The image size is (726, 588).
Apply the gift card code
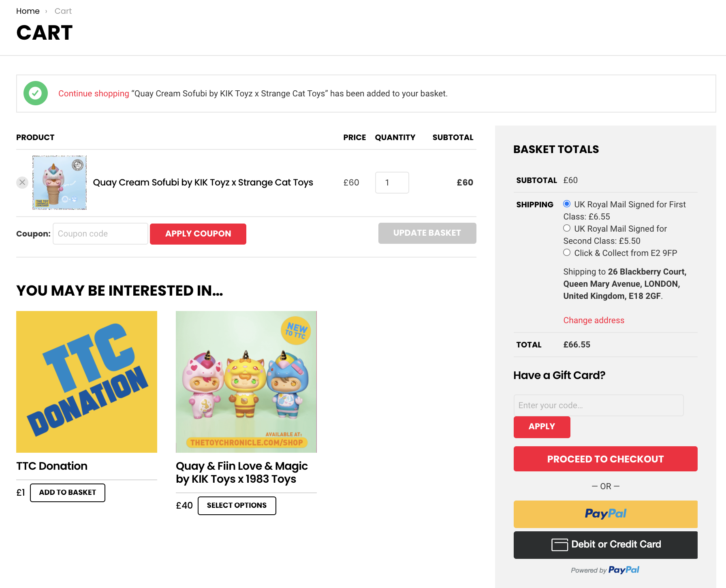(x=542, y=427)
